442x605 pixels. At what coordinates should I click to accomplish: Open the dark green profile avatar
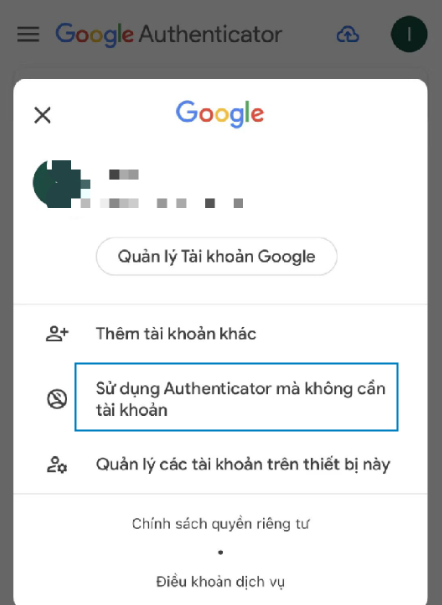(x=409, y=34)
